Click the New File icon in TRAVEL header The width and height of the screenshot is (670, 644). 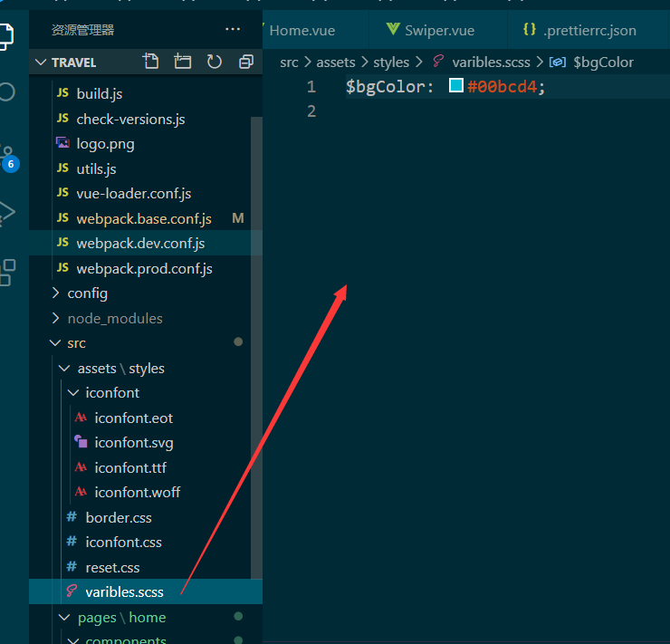pyautogui.click(x=150, y=62)
